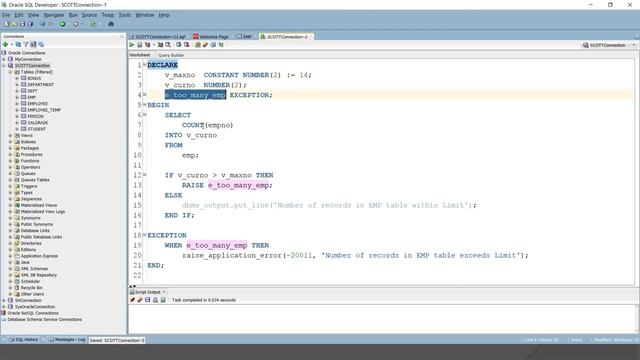640x360 pixels.
Task: Click the Refresh icon in Connections panel
Action: pos(18,44)
